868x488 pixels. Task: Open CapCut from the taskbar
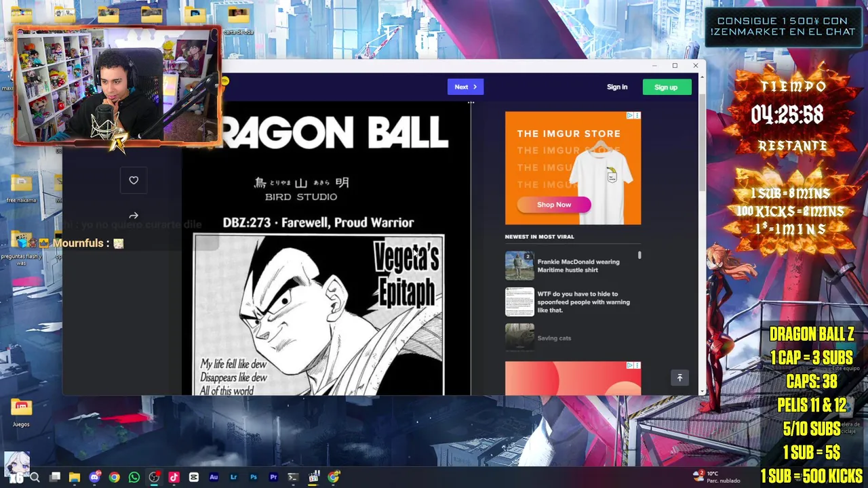pos(194,477)
